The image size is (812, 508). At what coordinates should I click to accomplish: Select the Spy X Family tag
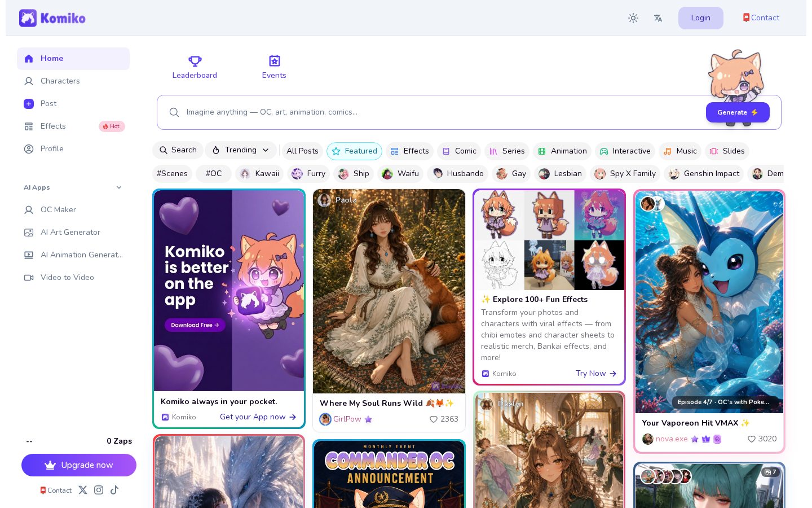[625, 174]
